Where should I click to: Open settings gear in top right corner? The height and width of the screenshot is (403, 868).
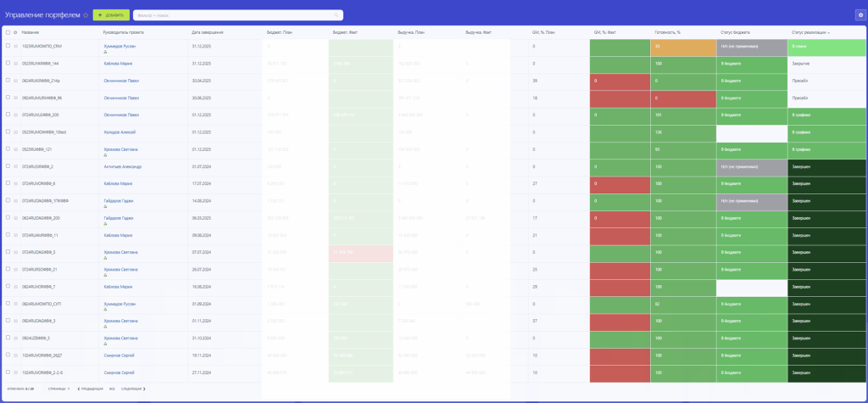(x=860, y=14)
